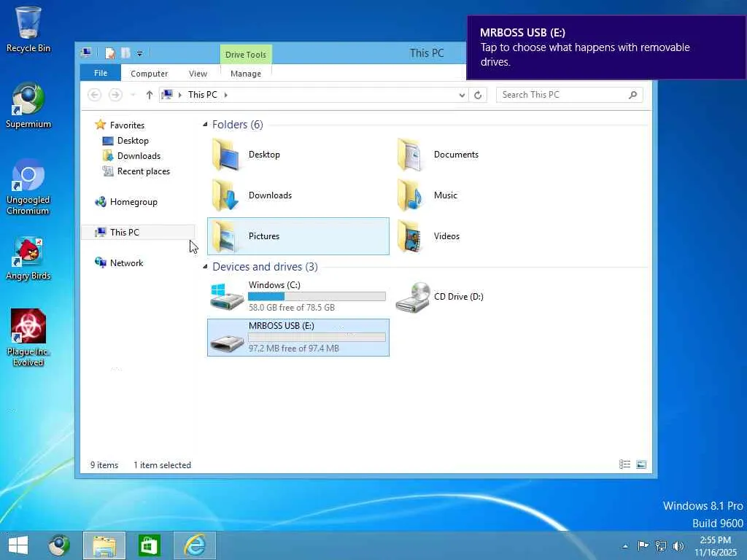Go up one level with Up arrow
Viewport: 747px width, 560px height.
point(149,95)
